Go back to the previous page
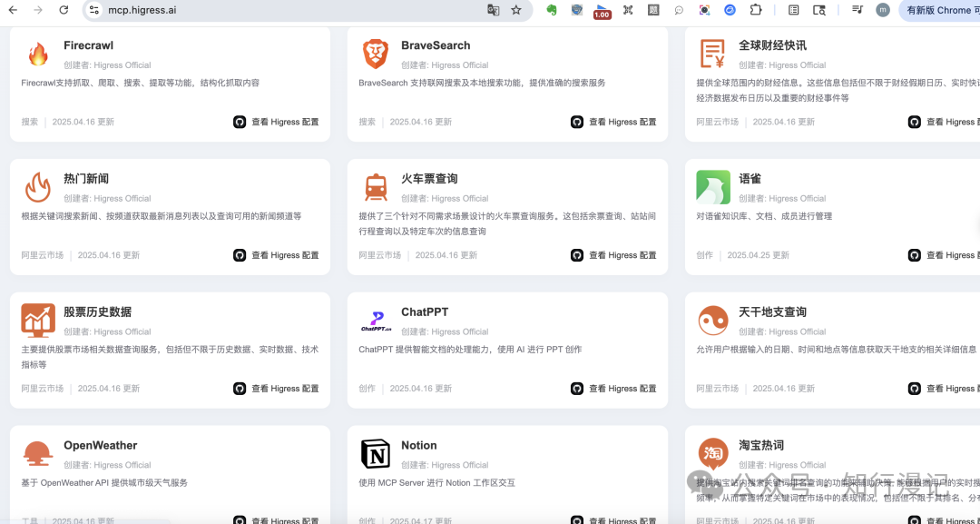 click(x=13, y=10)
